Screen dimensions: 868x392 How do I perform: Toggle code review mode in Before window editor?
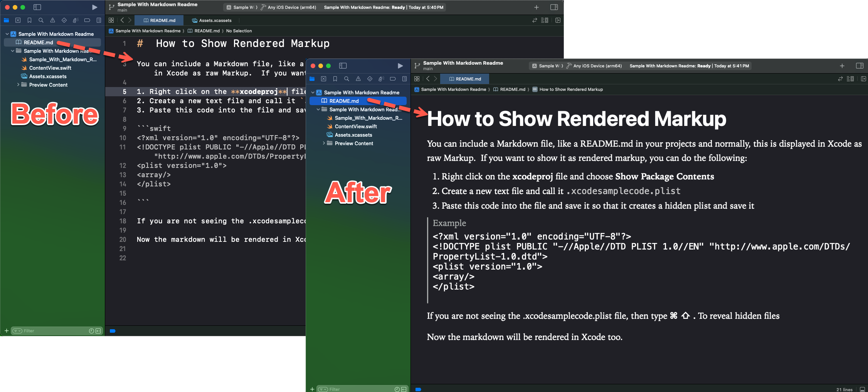(535, 20)
